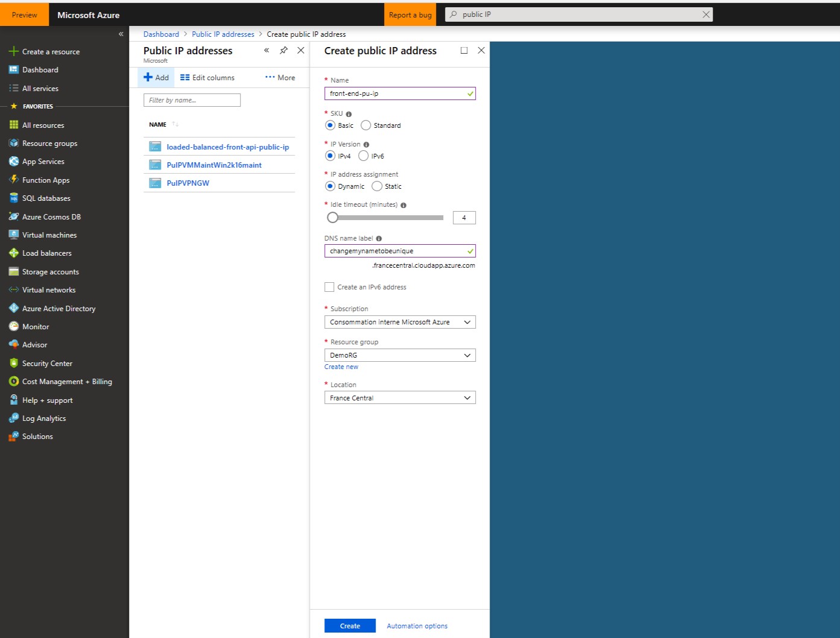Open Load balancers icon
Image resolution: width=840 pixels, height=638 pixels.
tap(14, 253)
